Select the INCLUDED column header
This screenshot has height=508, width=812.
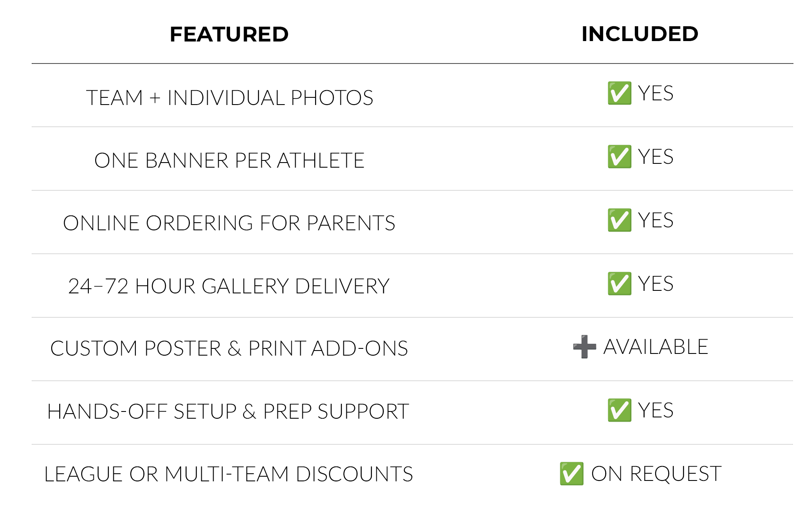(x=640, y=34)
